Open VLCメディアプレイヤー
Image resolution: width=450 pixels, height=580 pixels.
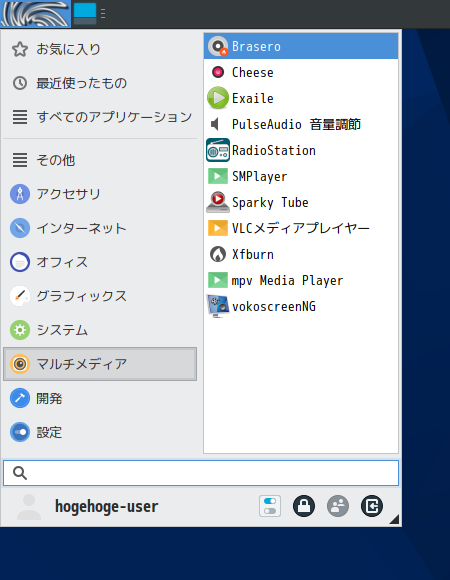click(x=301, y=228)
